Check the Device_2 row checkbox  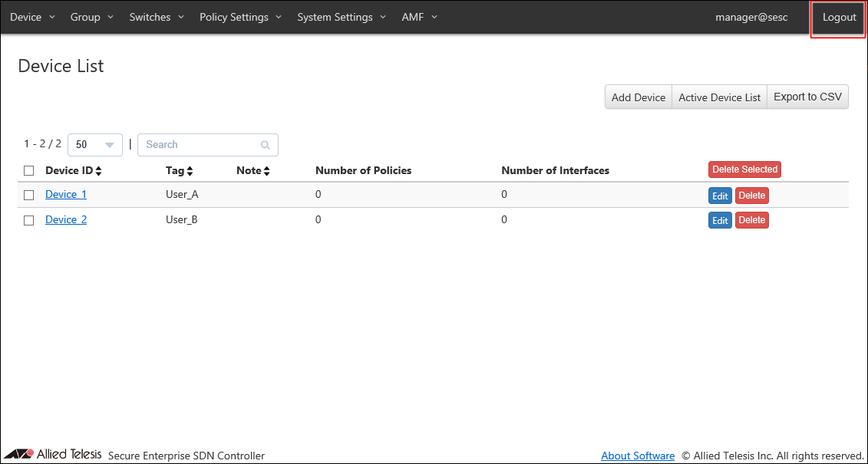[x=29, y=220]
